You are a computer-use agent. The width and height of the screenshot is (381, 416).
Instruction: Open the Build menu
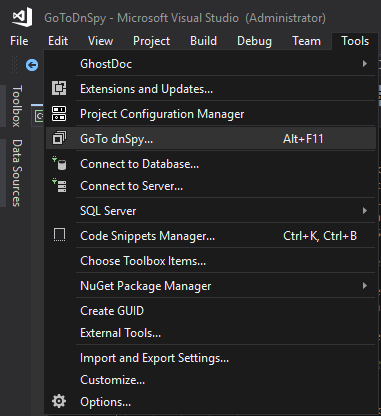pyautogui.click(x=203, y=41)
